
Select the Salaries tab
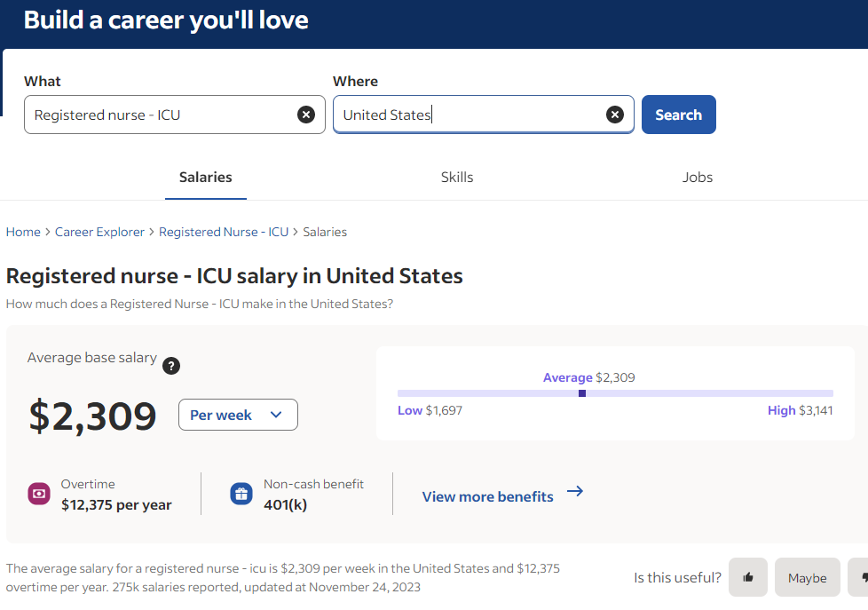click(205, 178)
